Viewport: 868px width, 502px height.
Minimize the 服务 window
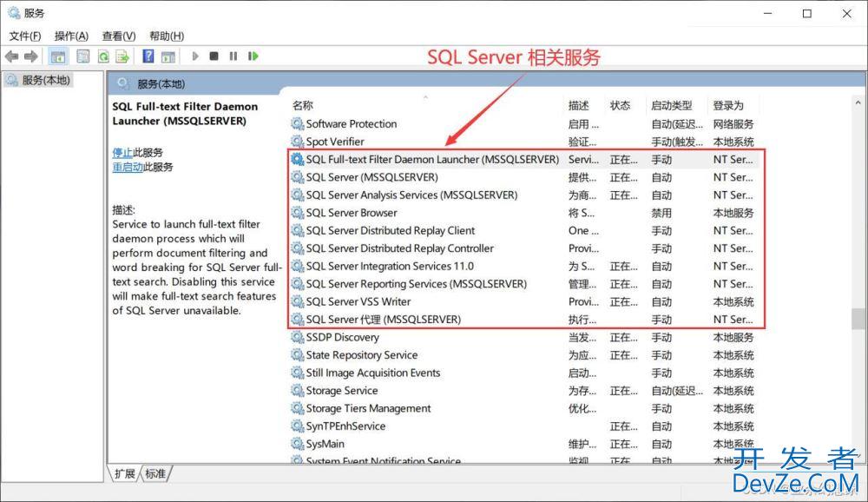click(x=768, y=13)
